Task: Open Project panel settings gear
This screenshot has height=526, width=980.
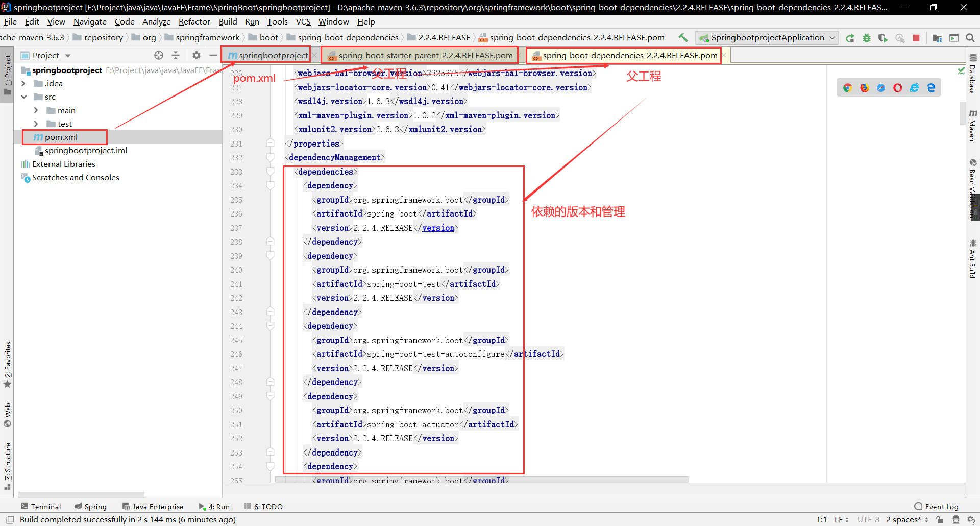Action: (197, 55)
